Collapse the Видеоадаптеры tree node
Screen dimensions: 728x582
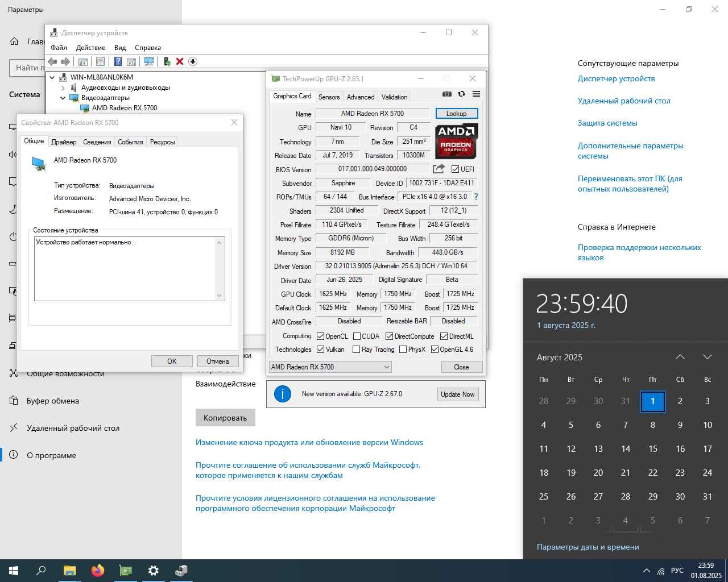click(63, 98)
